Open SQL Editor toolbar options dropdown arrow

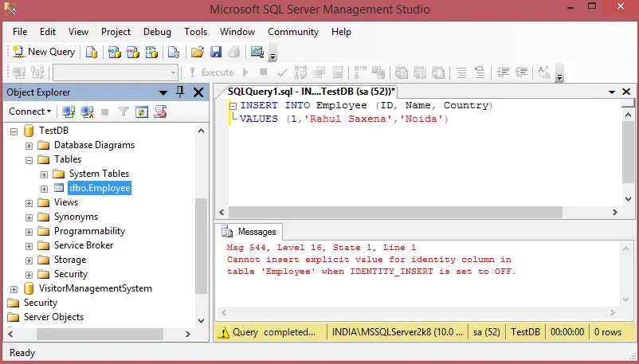[560, 77]
